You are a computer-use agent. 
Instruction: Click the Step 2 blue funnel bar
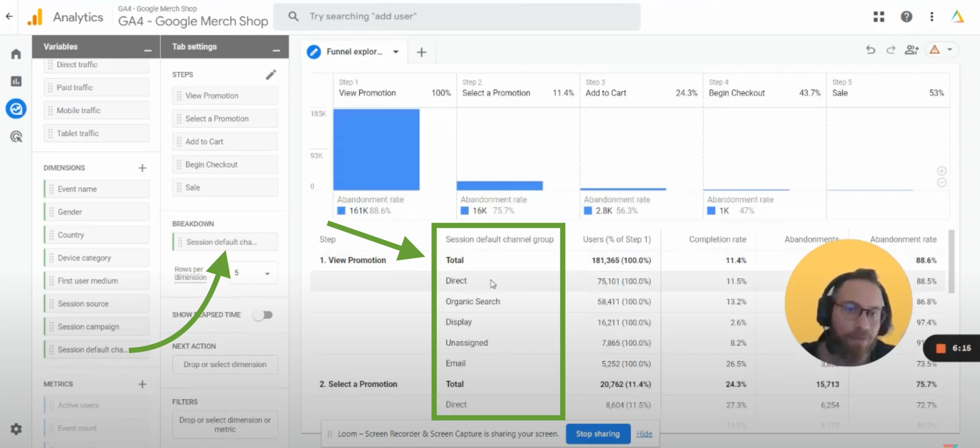[500, 186]
